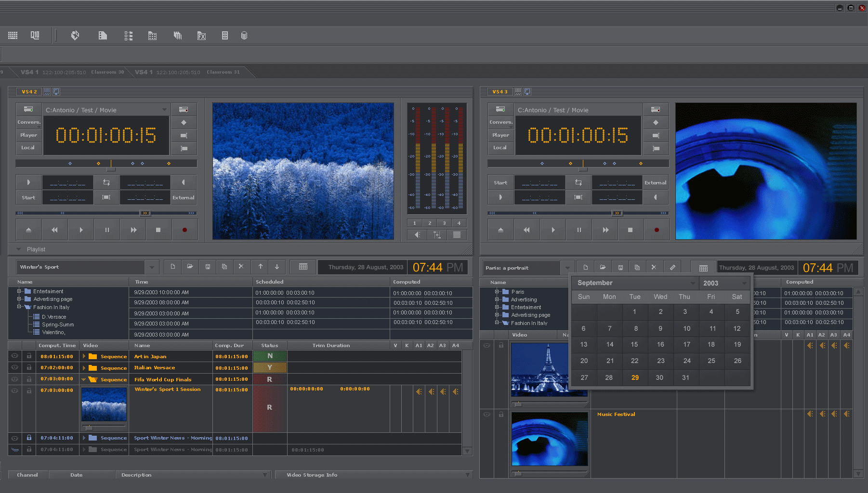
Task: Toggle visibility eye for Art in Japan row
Action: 15,356
